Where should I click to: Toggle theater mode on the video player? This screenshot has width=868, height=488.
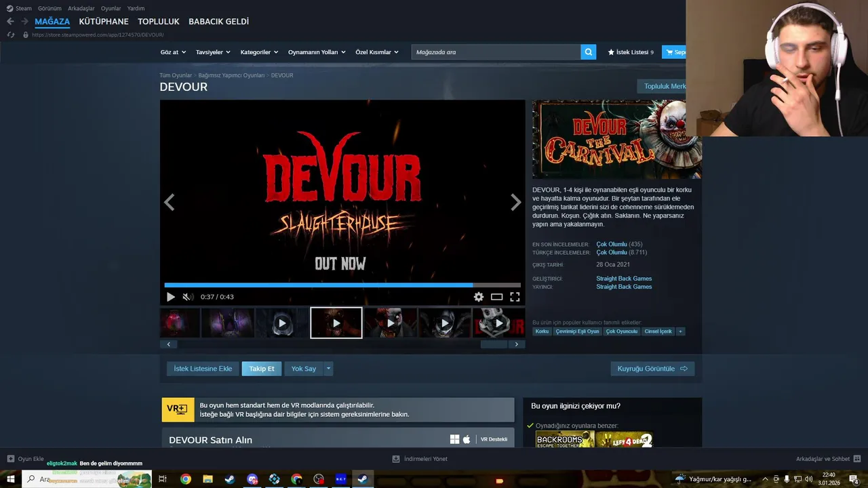(497, 297)
